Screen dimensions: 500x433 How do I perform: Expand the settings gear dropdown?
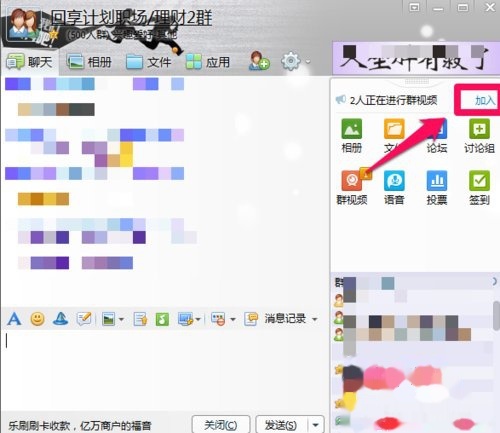point(308,62)
